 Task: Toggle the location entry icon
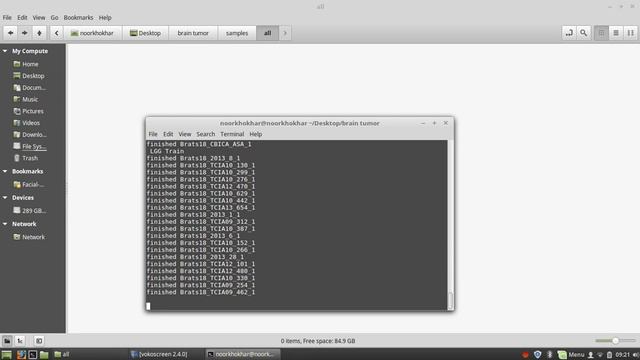click(569, 33)
